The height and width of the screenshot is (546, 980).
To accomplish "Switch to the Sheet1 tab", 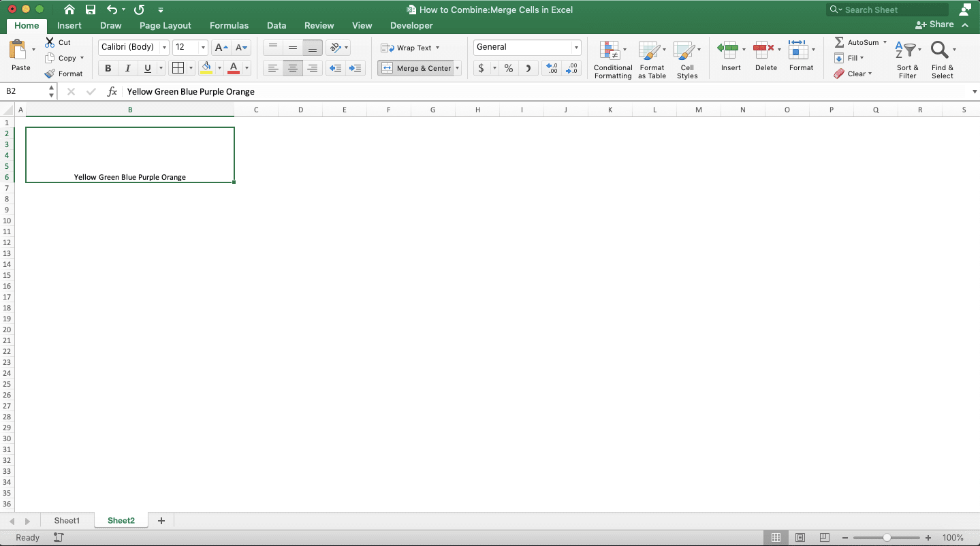I will (67, 521).
